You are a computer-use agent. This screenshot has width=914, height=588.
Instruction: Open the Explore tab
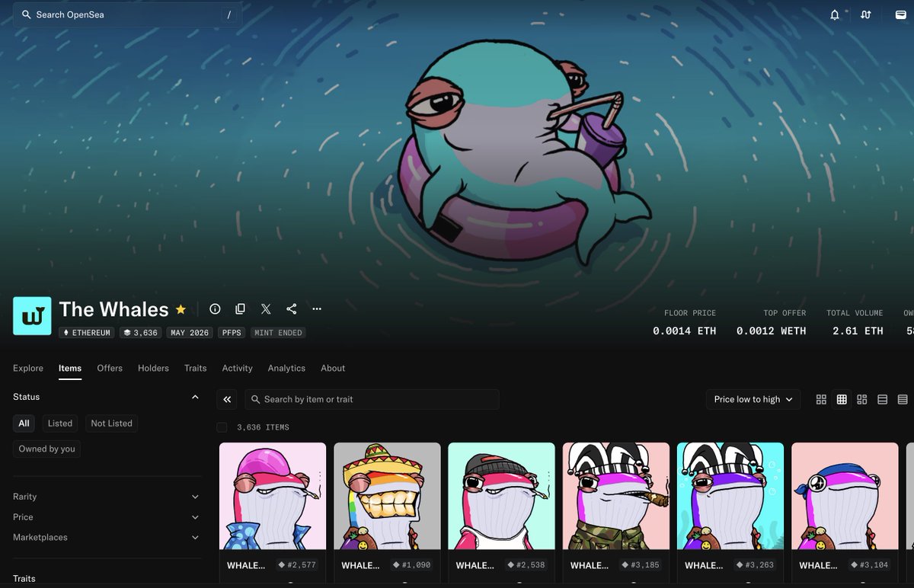click(x=28, y=368)
